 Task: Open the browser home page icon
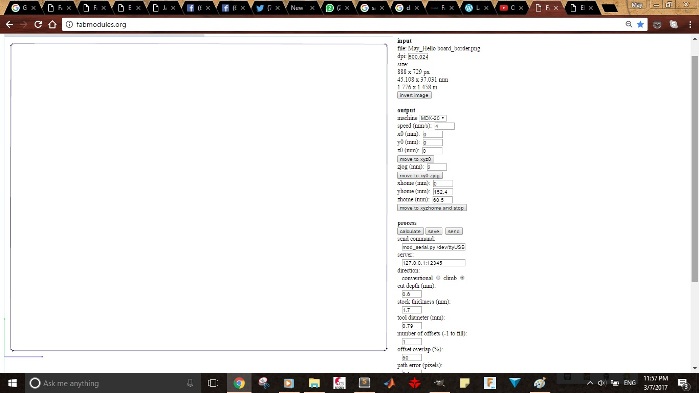click(52, 25)
